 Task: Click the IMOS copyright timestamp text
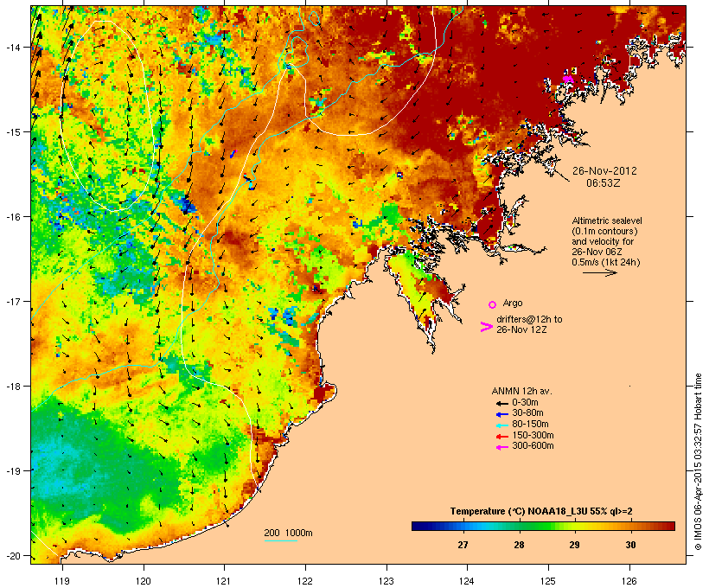tap(698, 462)
